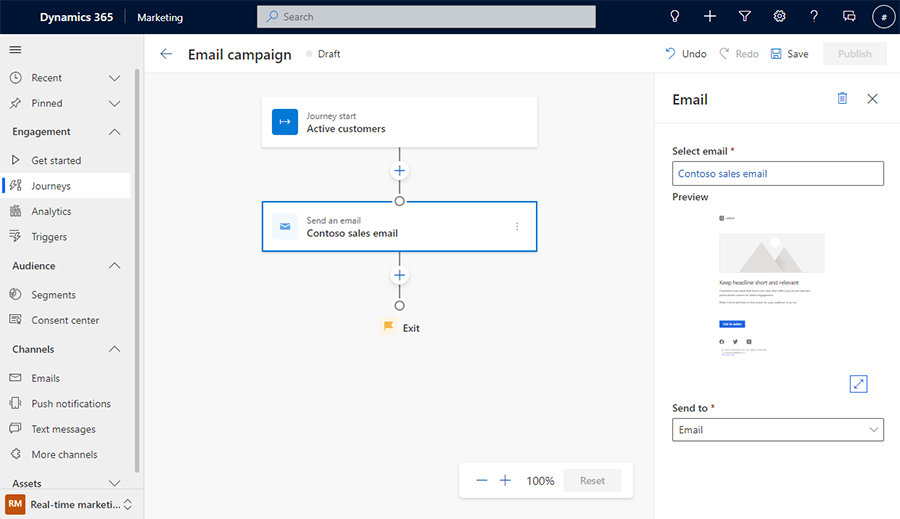Collapse the Engagement section
The height and width of the screenshot is (519, 900).
coord(114,132)
